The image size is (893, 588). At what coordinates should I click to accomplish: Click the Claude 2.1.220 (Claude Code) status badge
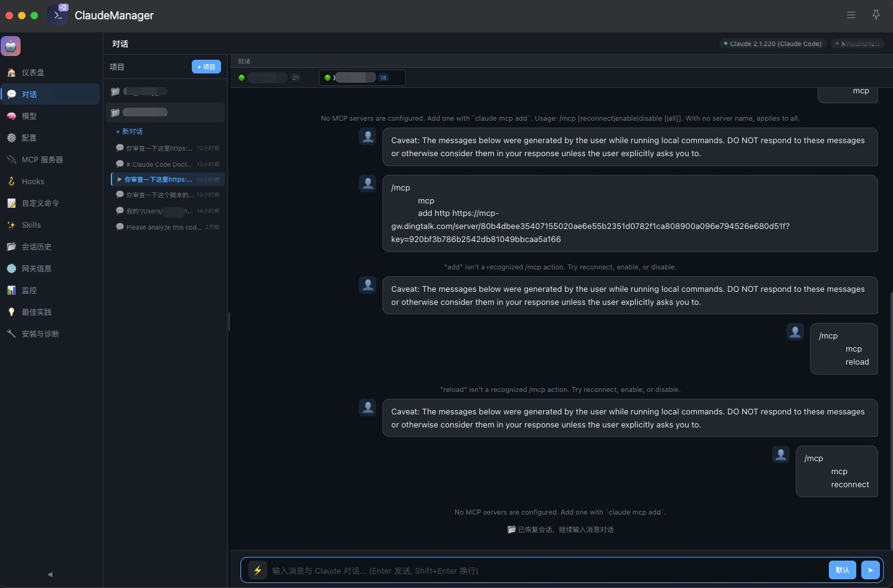click(x=773, y=44)
